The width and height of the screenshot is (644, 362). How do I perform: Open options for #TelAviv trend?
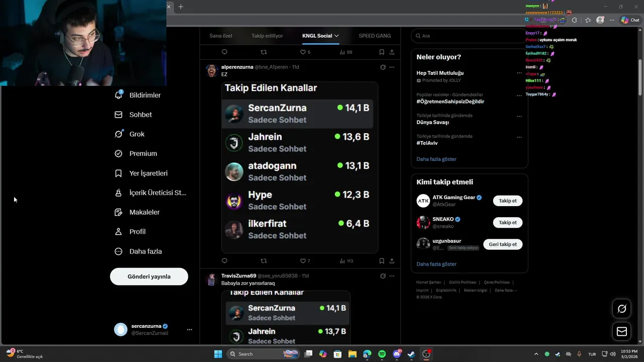pyautogui.click(x=519, y=137)
